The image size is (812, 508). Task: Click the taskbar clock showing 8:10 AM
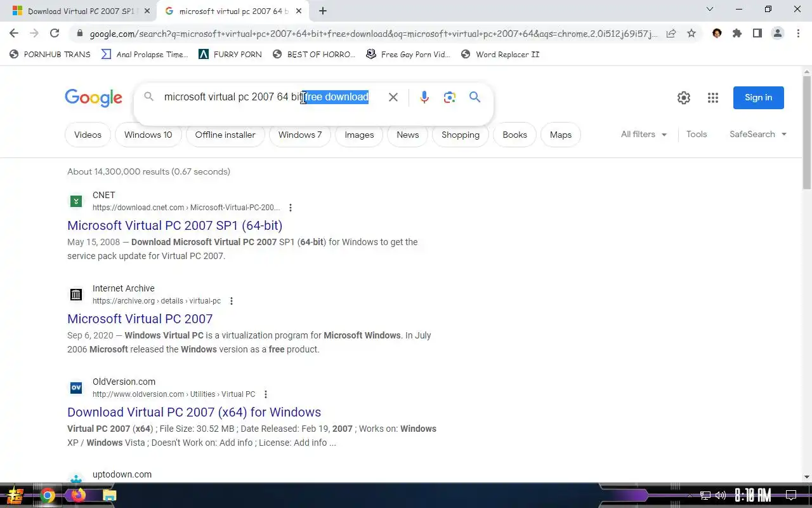pyautogui.click(x=752, y=495)
